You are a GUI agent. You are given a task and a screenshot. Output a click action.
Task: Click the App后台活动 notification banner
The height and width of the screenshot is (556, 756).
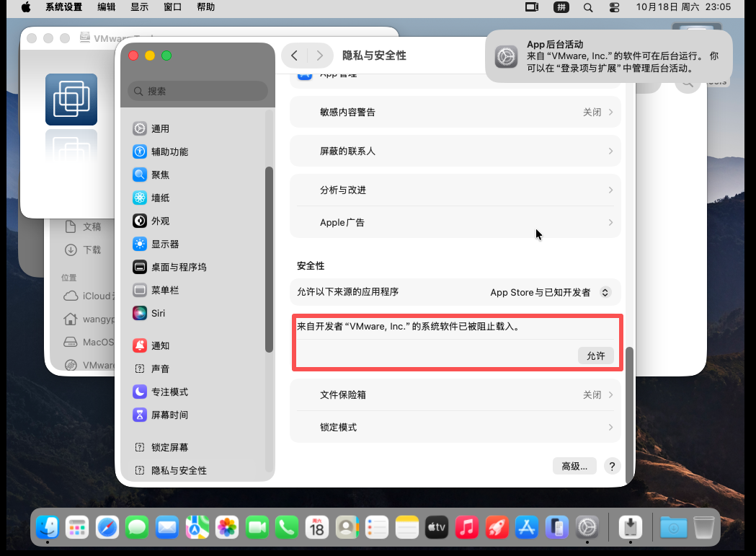pyautogui.click(x=608, y=56)
